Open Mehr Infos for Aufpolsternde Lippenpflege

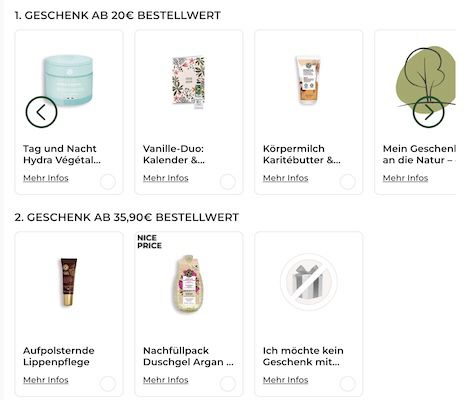pos(46,380)
